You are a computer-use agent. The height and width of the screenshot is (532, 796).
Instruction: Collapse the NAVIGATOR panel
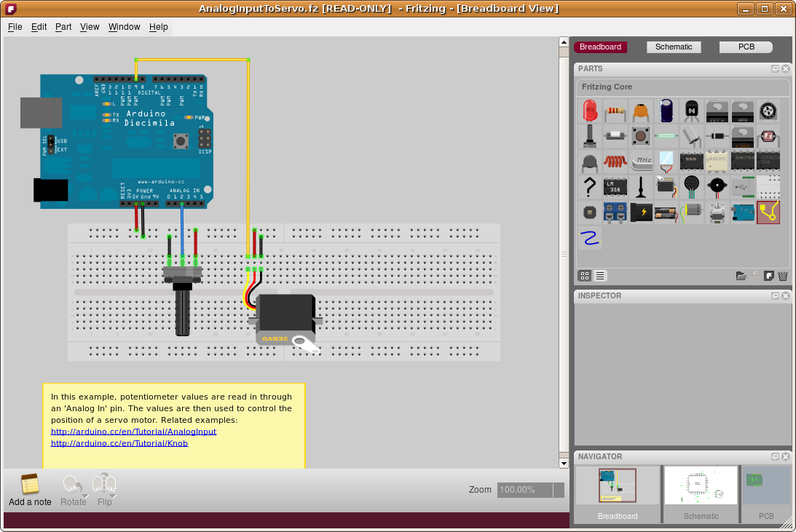click(774, 456)
